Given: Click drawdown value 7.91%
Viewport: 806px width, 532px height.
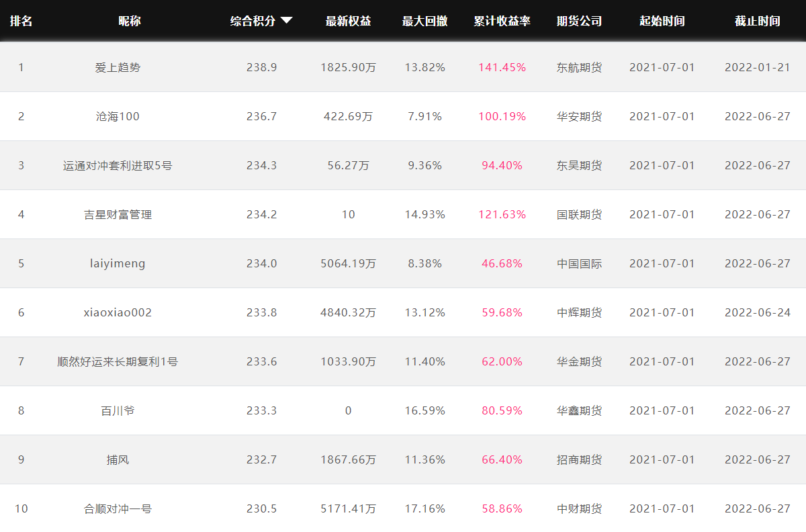Looking at the screenshot, I should (x=425, y=116).
